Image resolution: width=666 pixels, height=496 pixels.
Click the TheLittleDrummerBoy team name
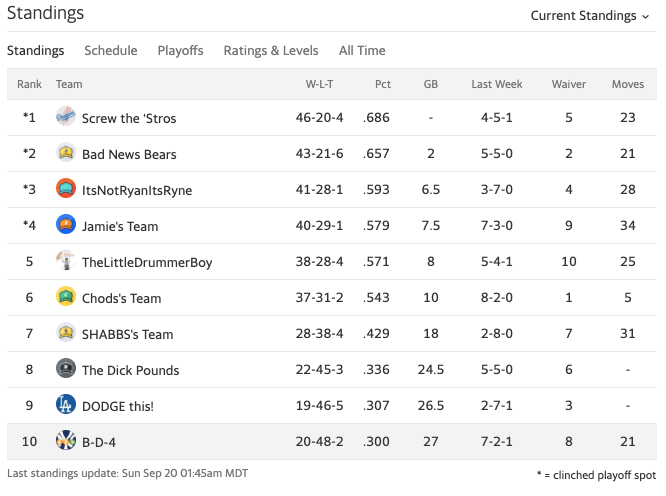[147, 262]
